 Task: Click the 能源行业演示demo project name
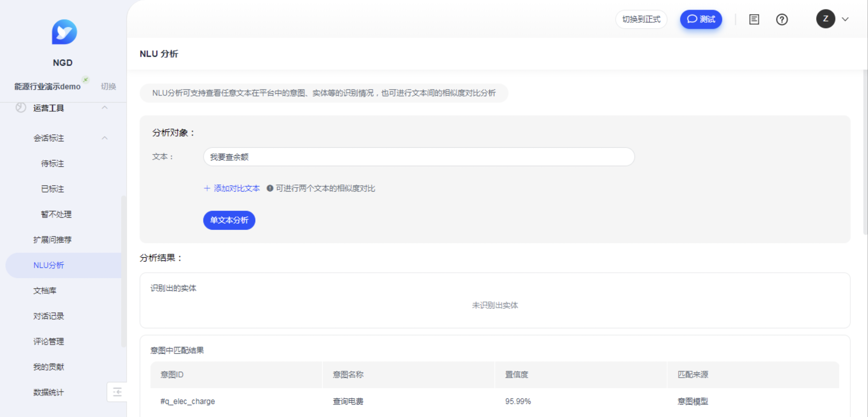(47, 87)
